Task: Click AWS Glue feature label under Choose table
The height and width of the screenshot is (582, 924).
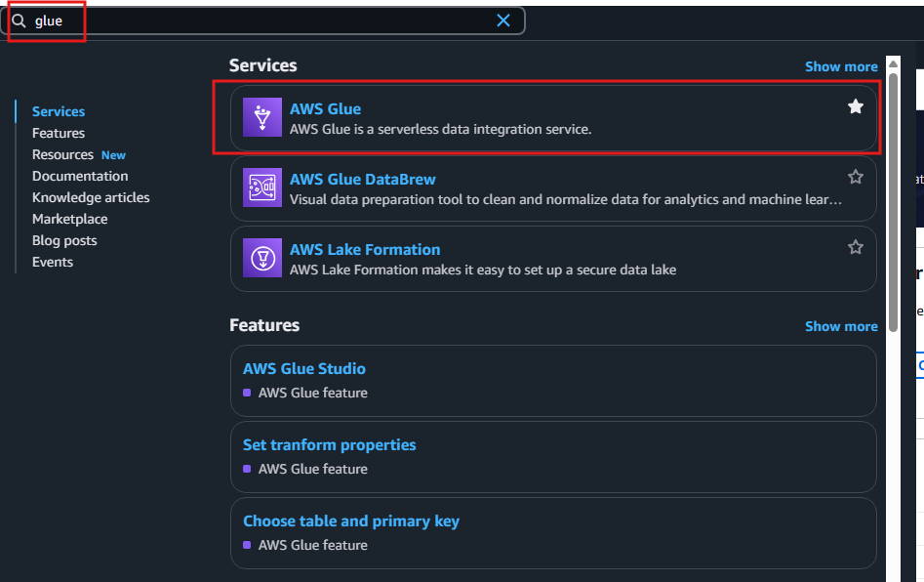Action: coord(313,546)
